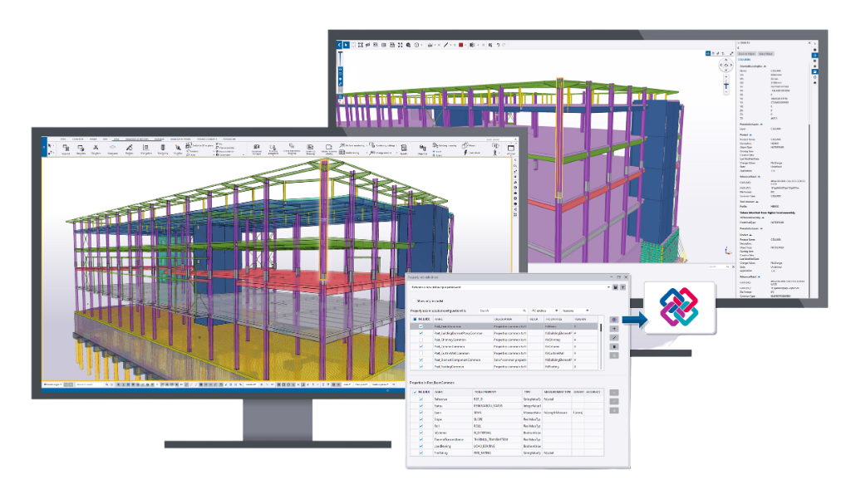Open the View tab in the front window ribbon
Image resolution: width=851 pixels, height=504 pixels.
pos(116,139)
